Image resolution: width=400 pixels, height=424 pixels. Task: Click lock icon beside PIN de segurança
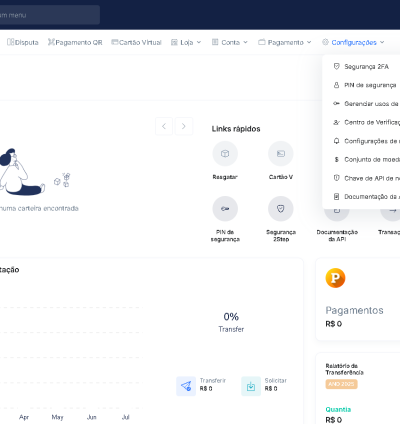(x=336, y=85)
